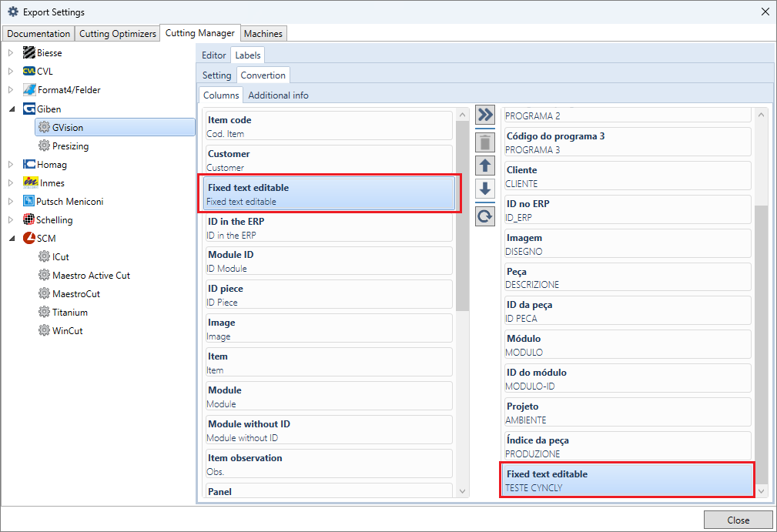This screenshot has height=532, width=777.
Task: Open the Machines tab
Action: [263, 34]
